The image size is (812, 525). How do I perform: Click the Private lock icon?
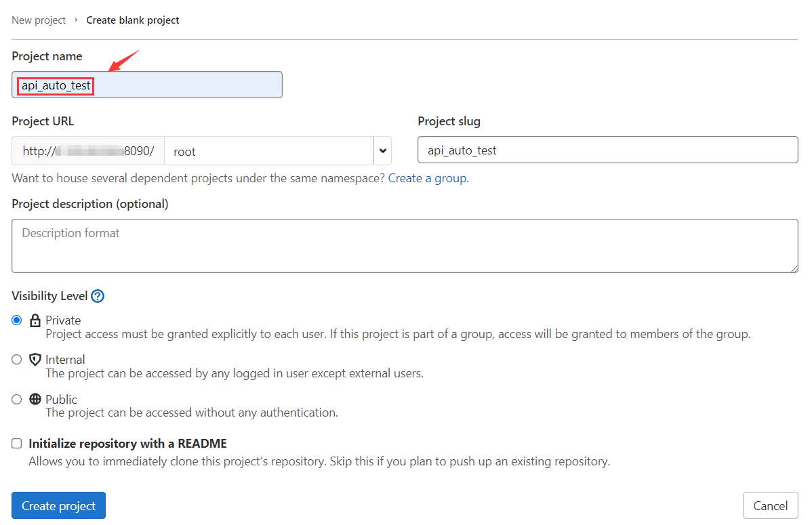[x=35, y=320]
